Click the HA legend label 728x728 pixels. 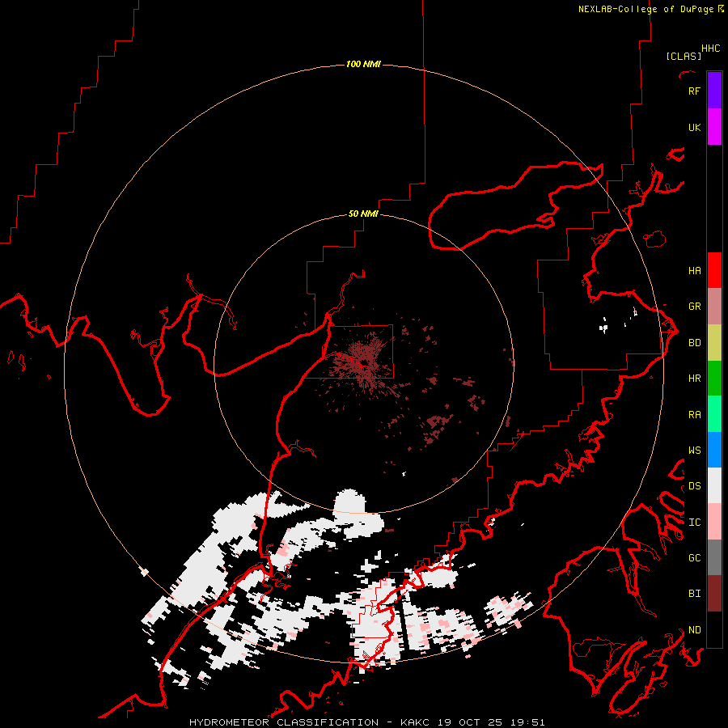click(694, 270)
